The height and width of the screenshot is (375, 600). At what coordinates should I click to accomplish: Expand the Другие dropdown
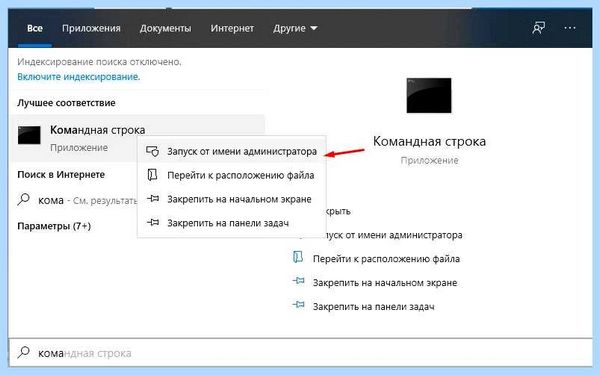coord(295,28)
